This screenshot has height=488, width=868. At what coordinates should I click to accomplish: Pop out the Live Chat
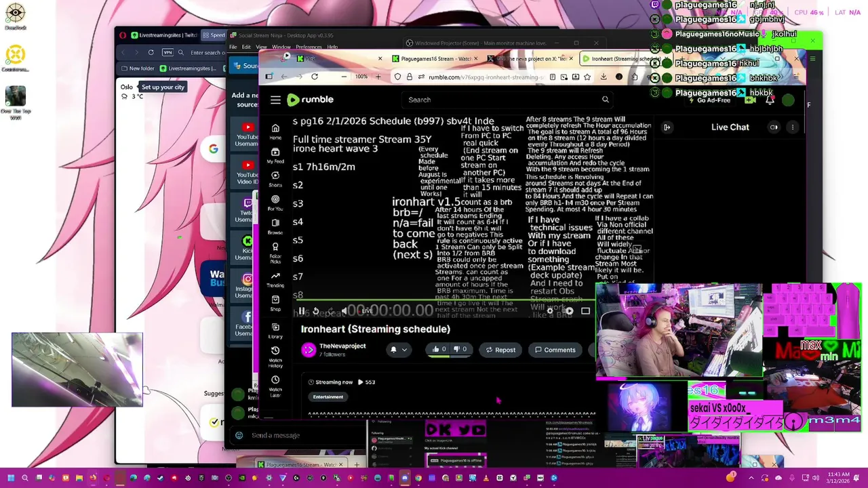click(774, 127)
